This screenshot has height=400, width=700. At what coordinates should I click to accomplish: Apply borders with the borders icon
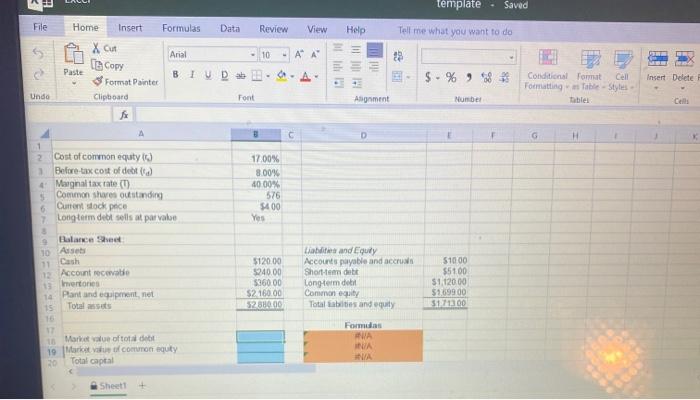pyautogui.click(x=257, y=76)
